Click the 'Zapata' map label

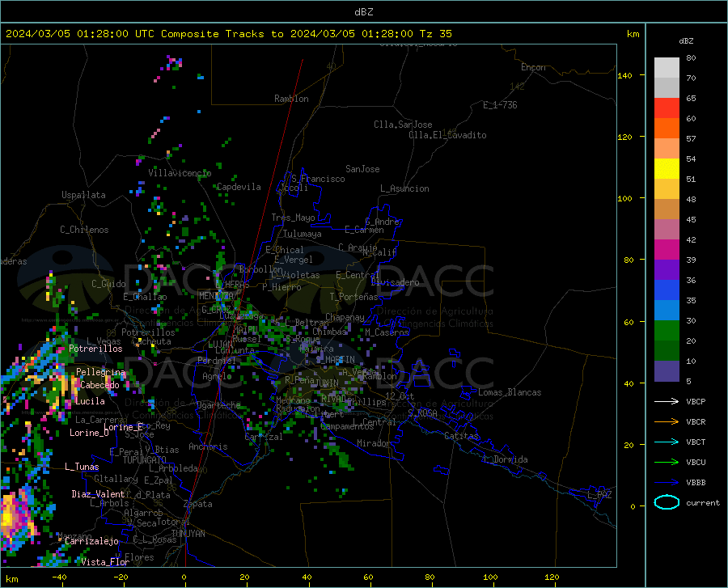click(x=198, y=504)
